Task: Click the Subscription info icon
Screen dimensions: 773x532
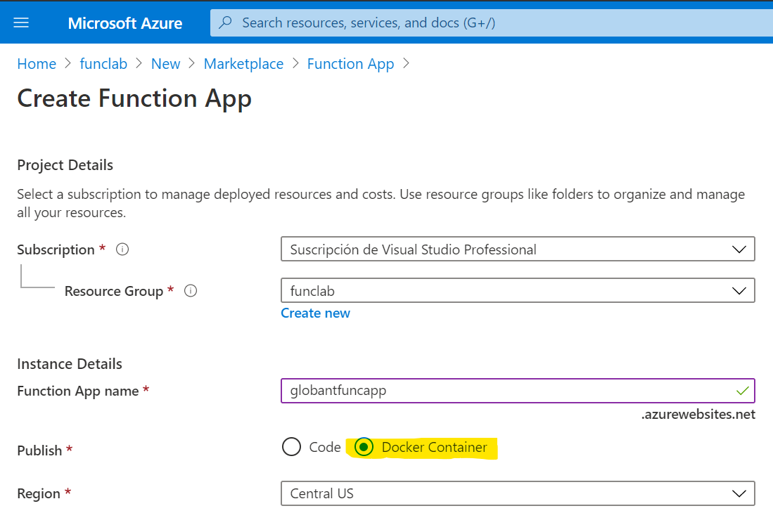Action: click(x=122, y=249)
